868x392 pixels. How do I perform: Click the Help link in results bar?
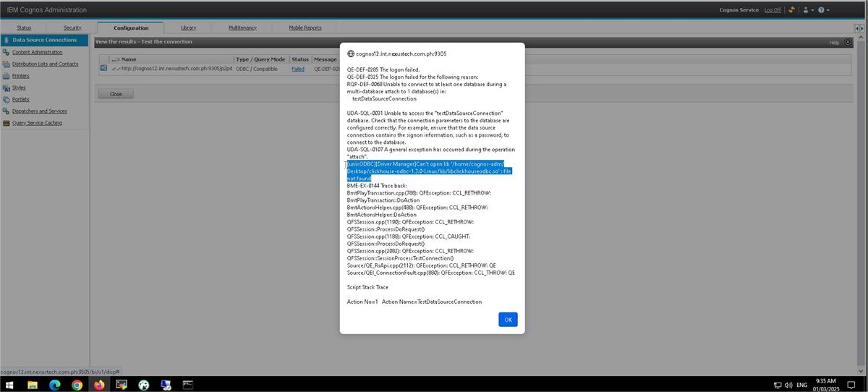[x=834, y=43]
